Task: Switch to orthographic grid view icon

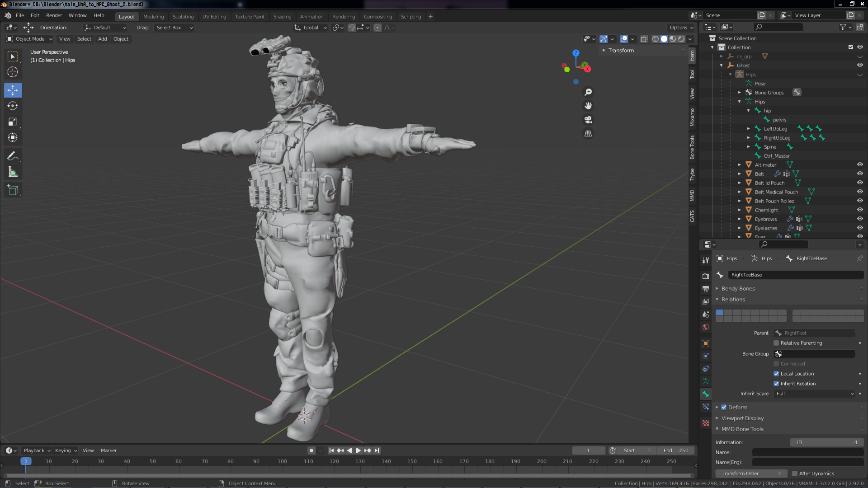Action: 588,134
